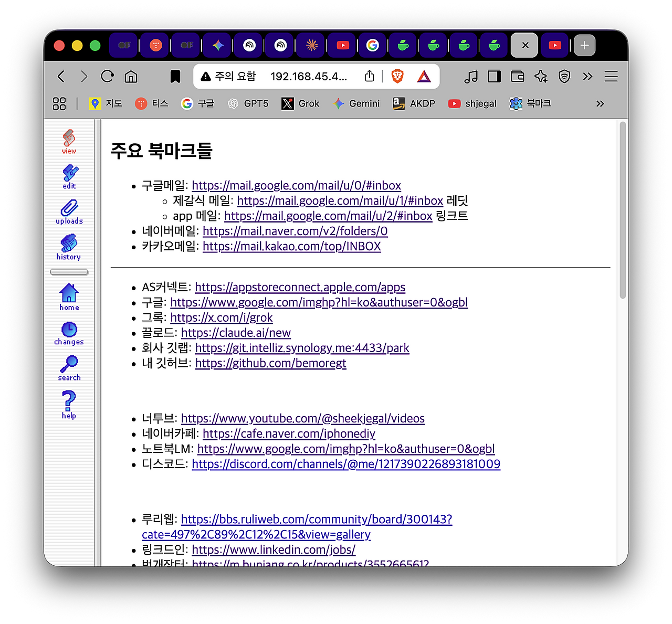The width and height of the screenshot is (672, 624).
Task: Switch to the Gemini sparkle tab
Action: pos(218,45)
